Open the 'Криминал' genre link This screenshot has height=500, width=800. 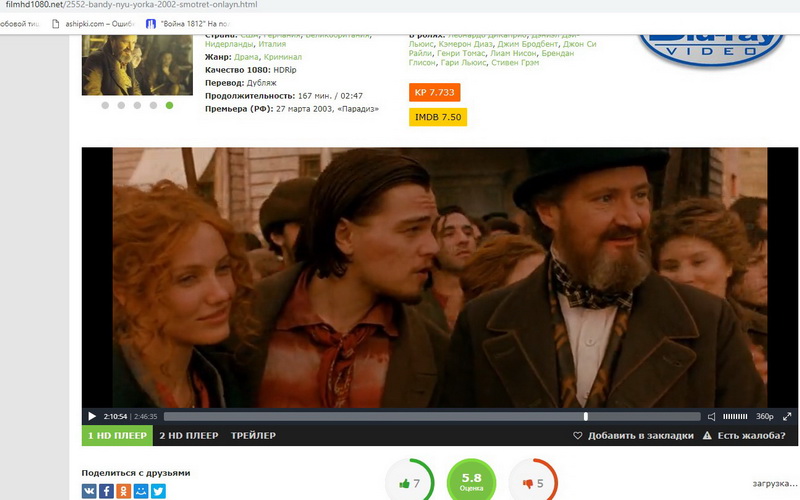(283, 57)
